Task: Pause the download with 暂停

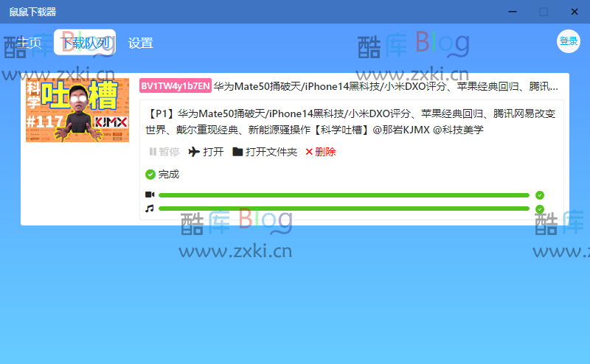Action: 164,152
